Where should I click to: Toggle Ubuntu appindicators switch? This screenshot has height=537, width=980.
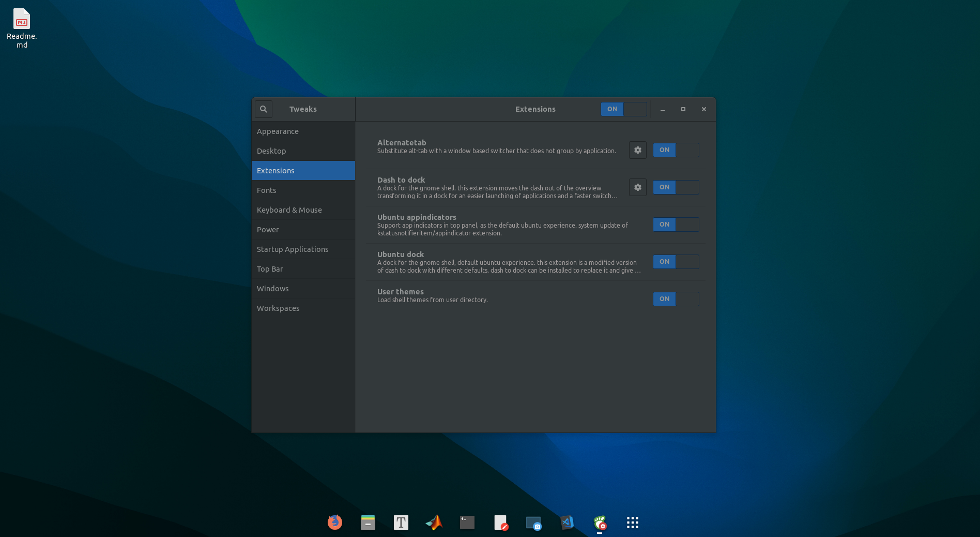[x=676, y=225]
